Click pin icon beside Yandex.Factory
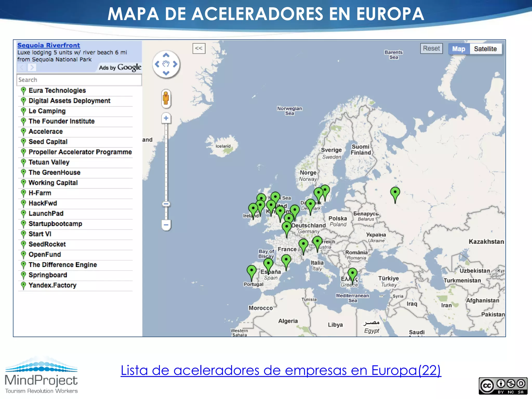532x399 pixels. click(23, 285)
